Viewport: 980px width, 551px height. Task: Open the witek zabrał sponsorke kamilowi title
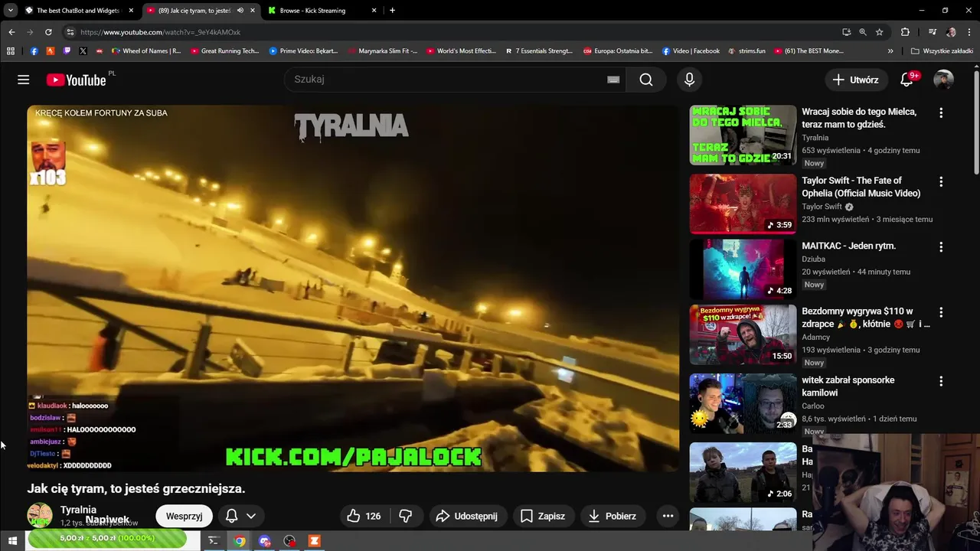coord(848,386)
